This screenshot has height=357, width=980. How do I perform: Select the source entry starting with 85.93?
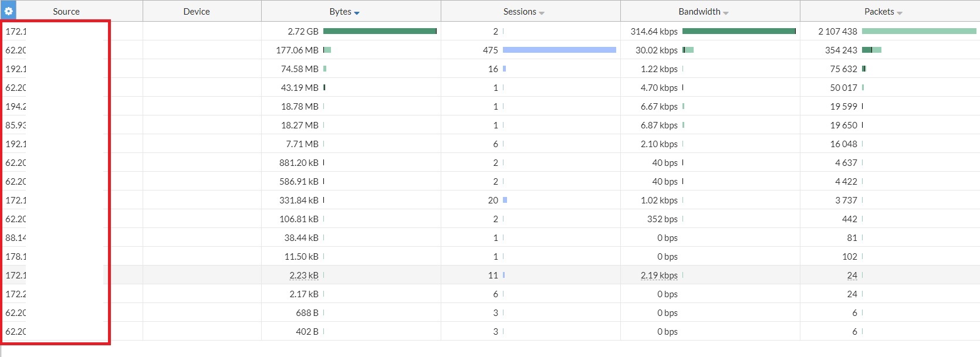pyautogui.click(x=16, y=125)
